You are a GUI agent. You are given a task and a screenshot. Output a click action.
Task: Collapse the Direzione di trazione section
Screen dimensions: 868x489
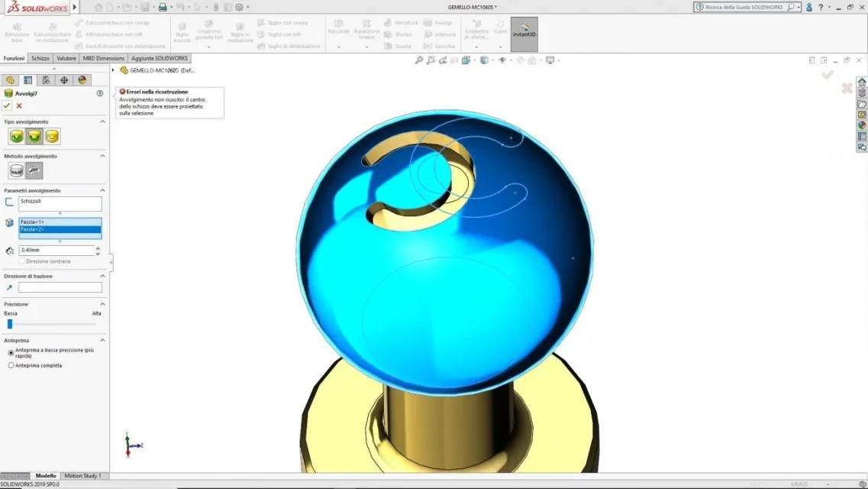pos(102,276)
